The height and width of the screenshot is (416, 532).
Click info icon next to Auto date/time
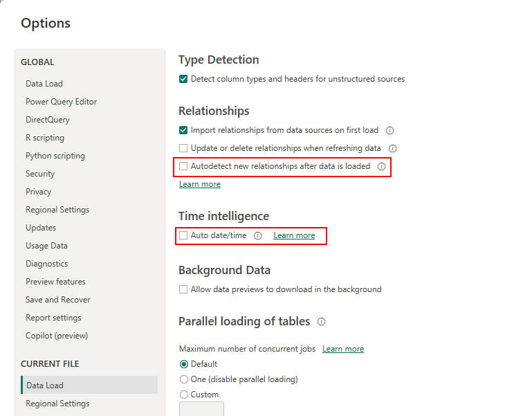(258, 235)
